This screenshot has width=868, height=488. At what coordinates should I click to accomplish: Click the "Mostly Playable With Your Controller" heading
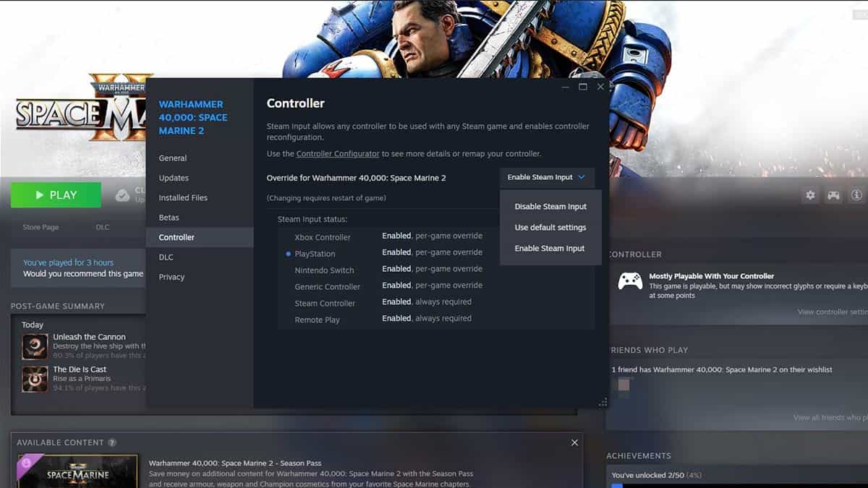pos(712,276)
